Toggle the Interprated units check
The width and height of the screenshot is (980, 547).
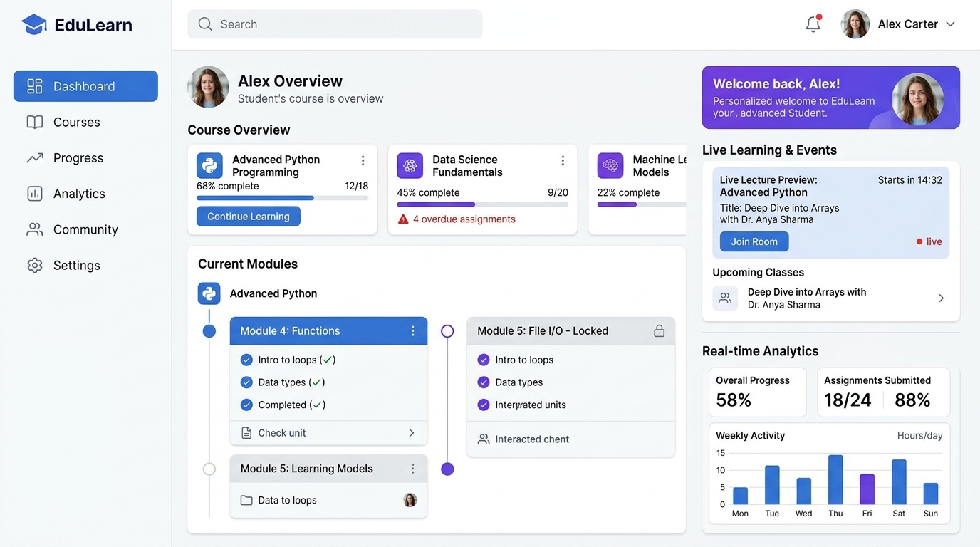click(484, 405)
